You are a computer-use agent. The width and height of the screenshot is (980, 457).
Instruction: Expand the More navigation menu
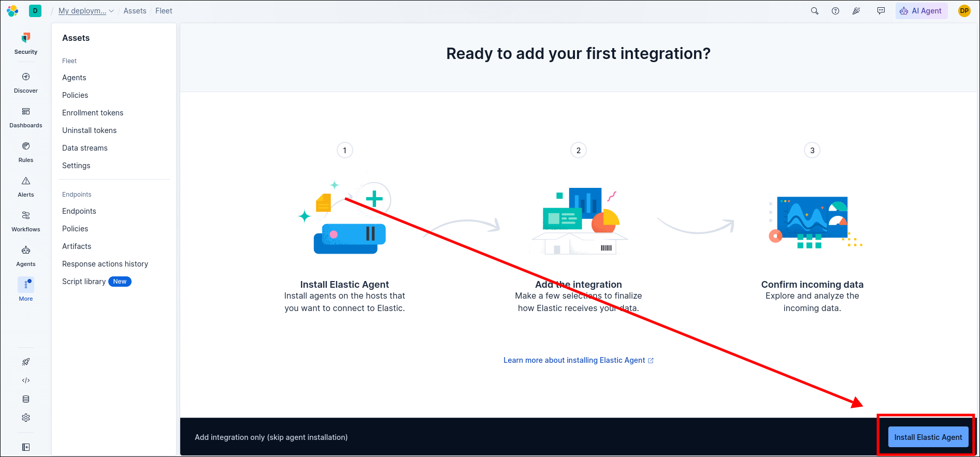[x=26, y=290]
